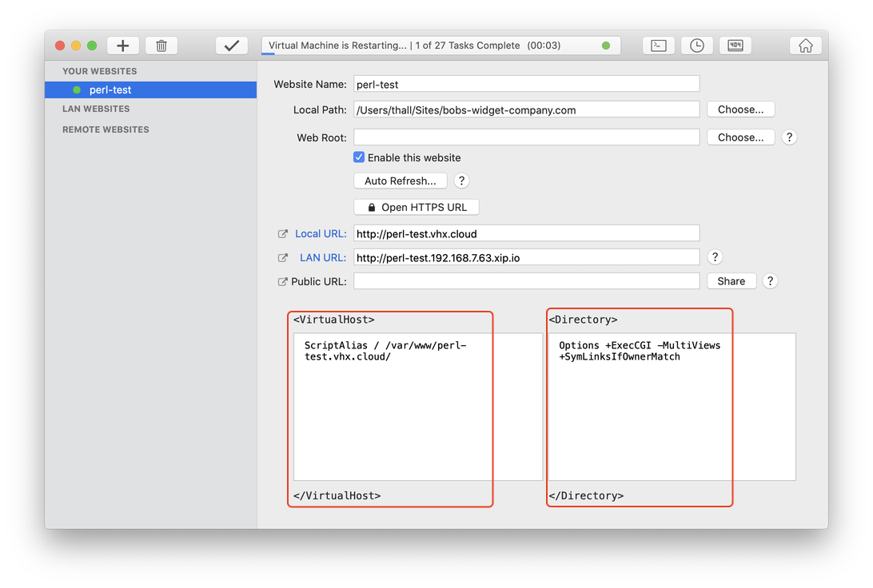Open Local URL external link icon
Viewport: 873px width, 588px height.
[283, 234]
